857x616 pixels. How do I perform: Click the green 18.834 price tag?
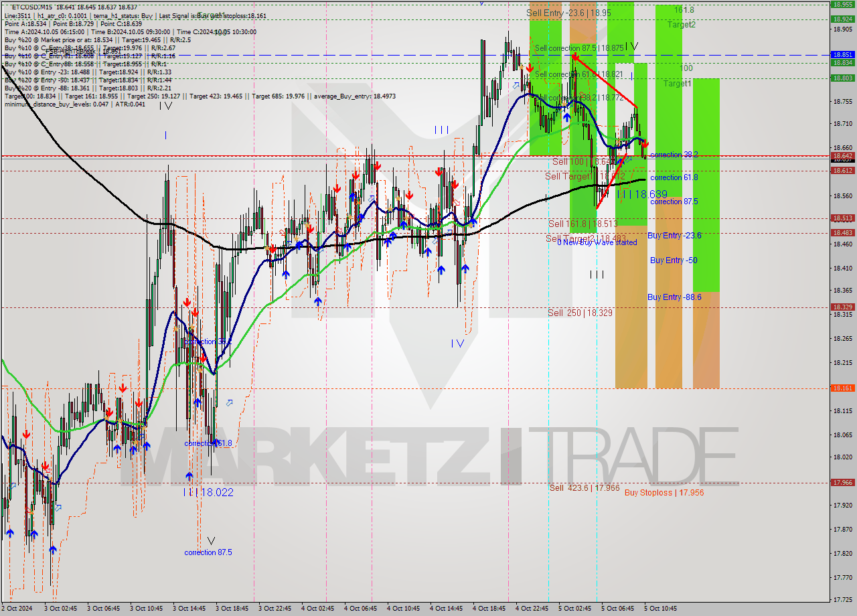coord(843,62)
